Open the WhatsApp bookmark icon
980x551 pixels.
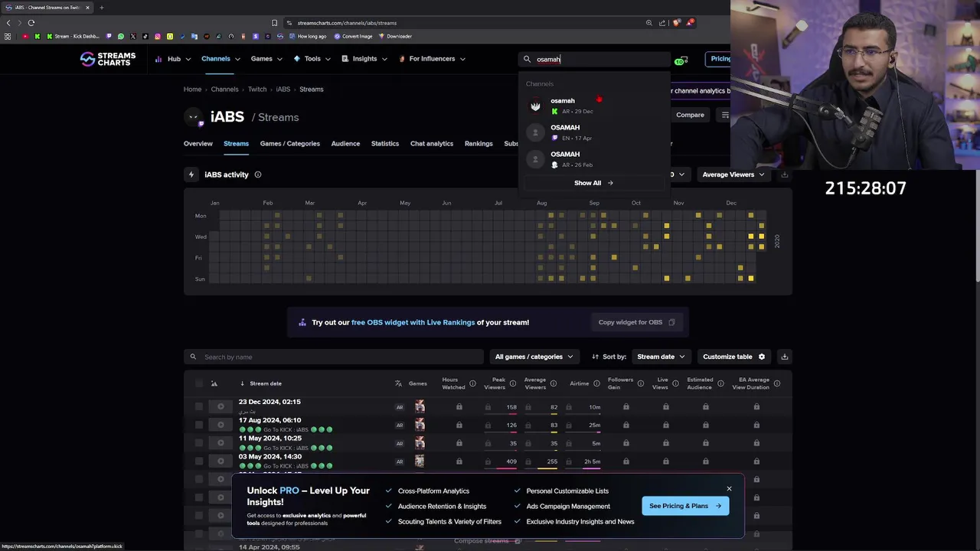tap(121, 36)
